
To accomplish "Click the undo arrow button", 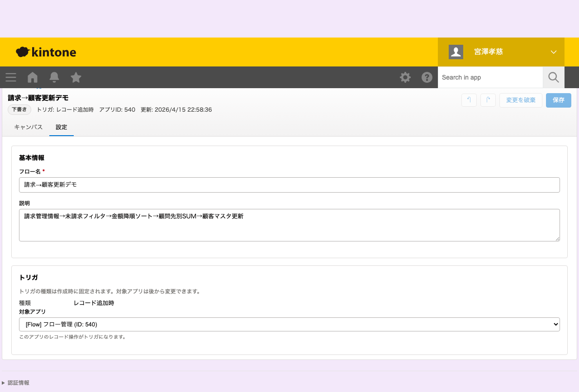I will (469, 100).
